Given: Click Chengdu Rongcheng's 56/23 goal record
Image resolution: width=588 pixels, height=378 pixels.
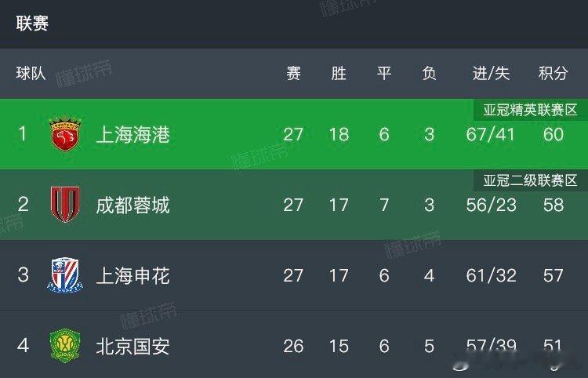Looking at the screenshot, I should tap(491, 205).
